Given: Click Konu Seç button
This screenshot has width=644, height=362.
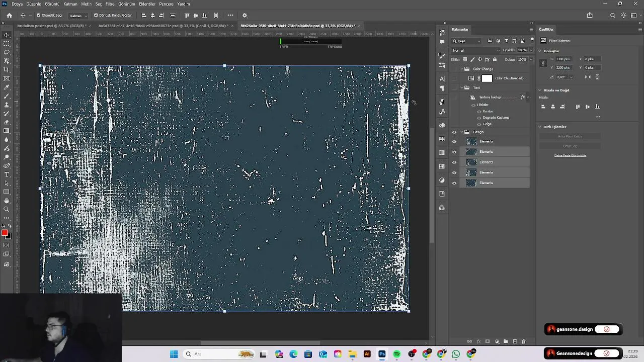Looking at the screenshot, I should click(570, 146).
